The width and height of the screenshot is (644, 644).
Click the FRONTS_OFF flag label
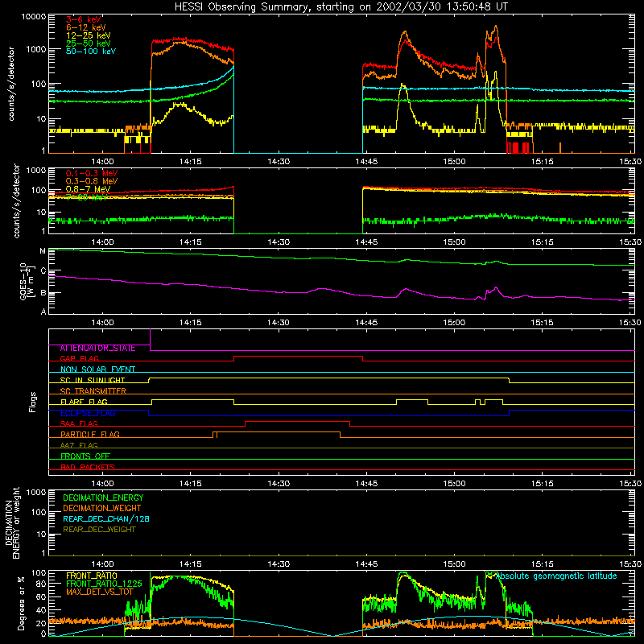(85, 456)
